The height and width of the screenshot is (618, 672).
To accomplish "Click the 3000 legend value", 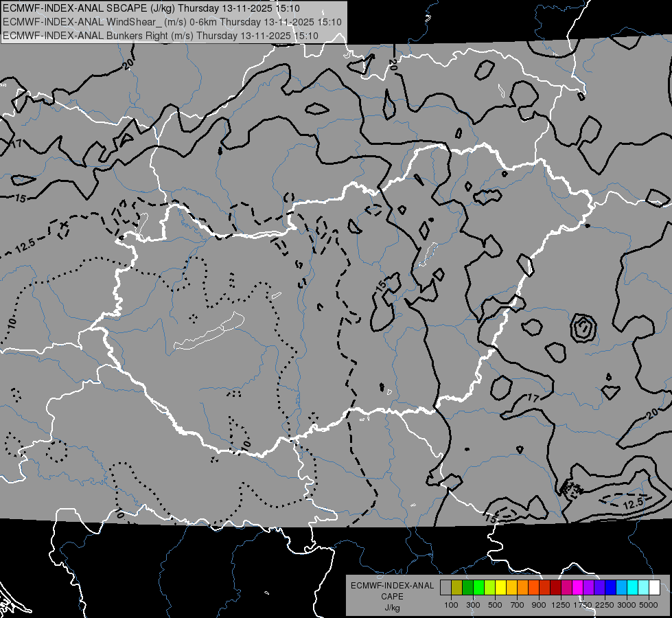I will coord(627,605).
